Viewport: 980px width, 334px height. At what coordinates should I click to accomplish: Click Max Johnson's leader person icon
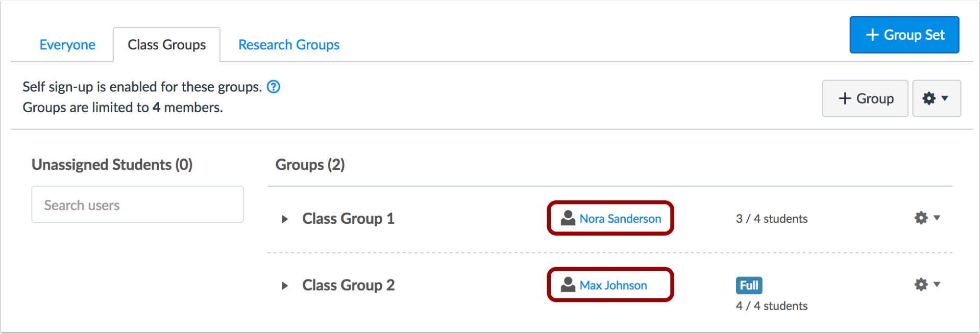pos(568,285)
